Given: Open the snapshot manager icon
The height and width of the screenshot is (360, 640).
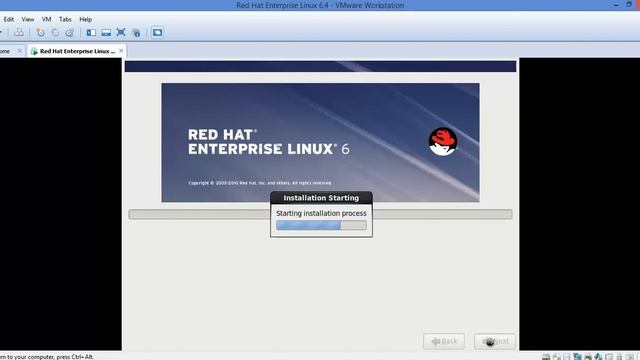Looking at the screenshot, I should point(70,32).
